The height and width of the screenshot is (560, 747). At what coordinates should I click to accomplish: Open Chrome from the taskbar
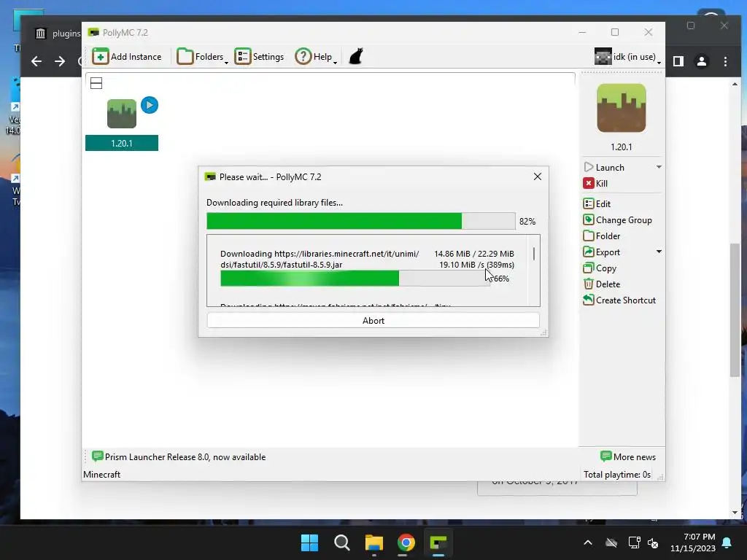tap(406, 542)
